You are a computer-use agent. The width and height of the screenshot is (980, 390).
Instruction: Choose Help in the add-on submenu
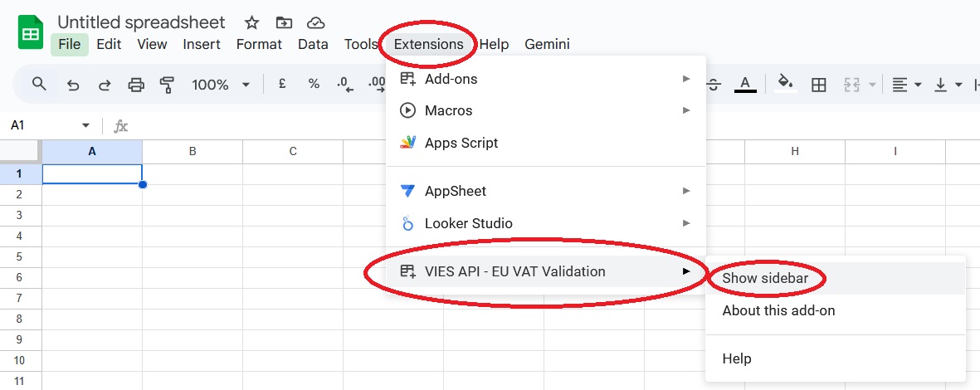835,358
